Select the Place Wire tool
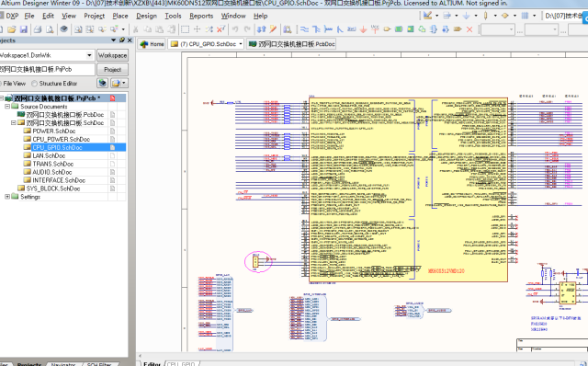588x366 pixels. [x=304, y=29]
